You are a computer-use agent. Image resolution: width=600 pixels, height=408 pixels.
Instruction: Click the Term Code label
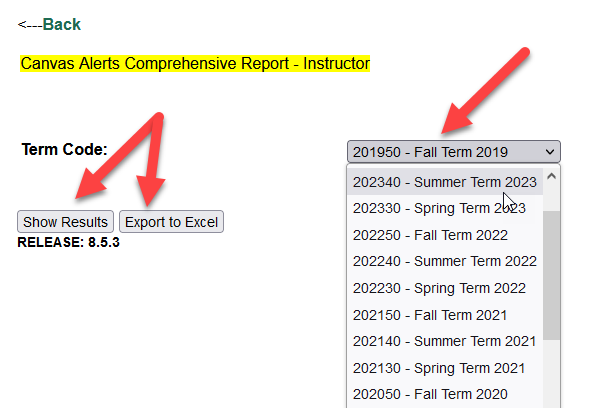[64, 149]
